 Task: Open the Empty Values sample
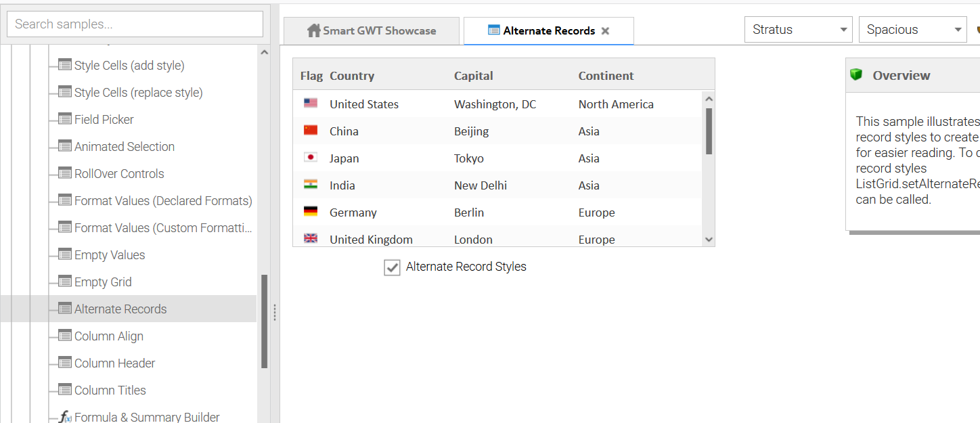point(110,255)
